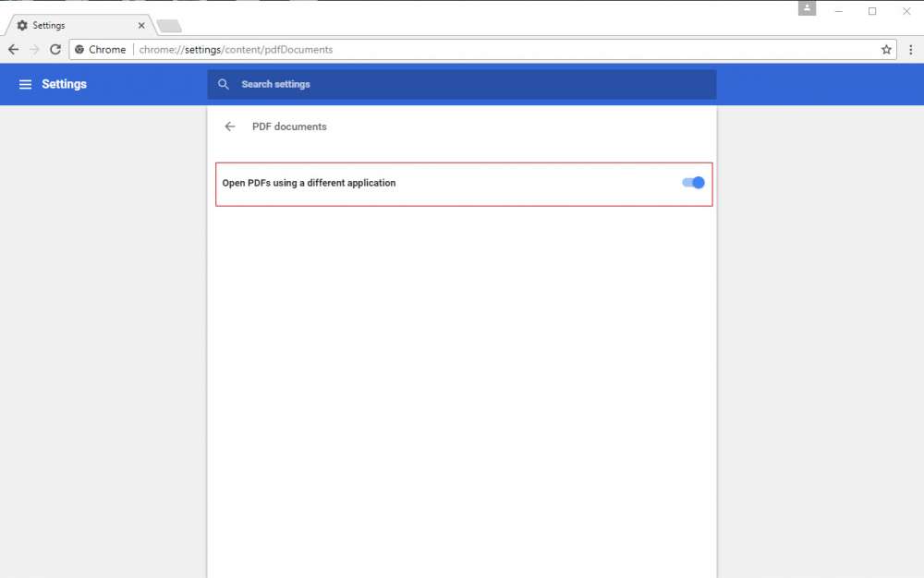Toggle Open PDFs using a different application
924x578 pixels.
click(693, 183)
